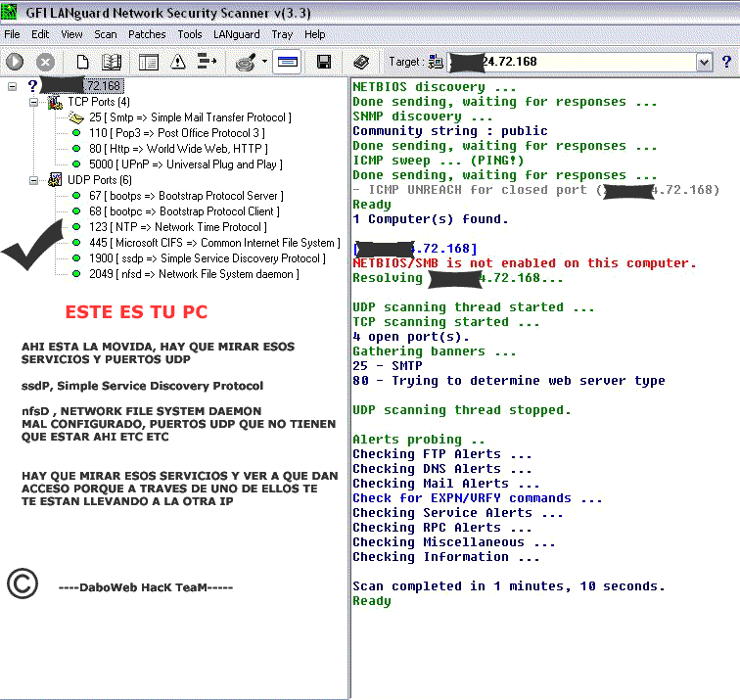The width and height of the screenshot is (740, 700).
Task: Collapse the TCP Ports (4) branch
Action: click(34, 102)
